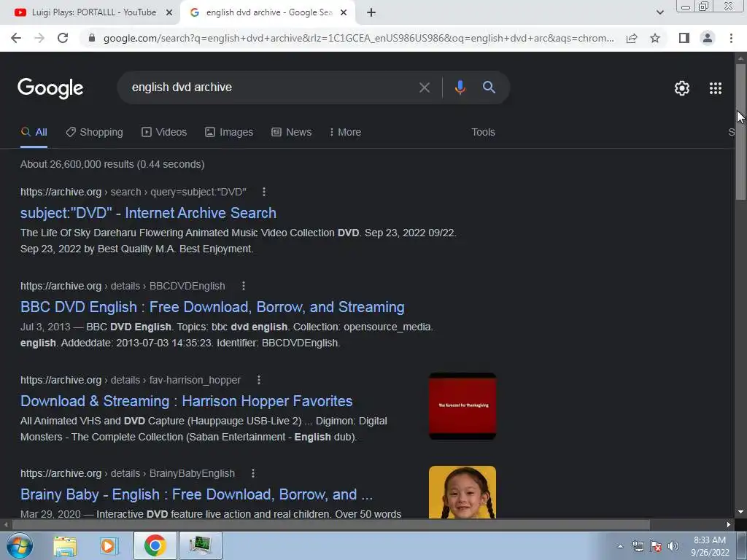Expand the tab search dropdown arrow
This screenshot has width=747, height=560.
tap(659, 13)
